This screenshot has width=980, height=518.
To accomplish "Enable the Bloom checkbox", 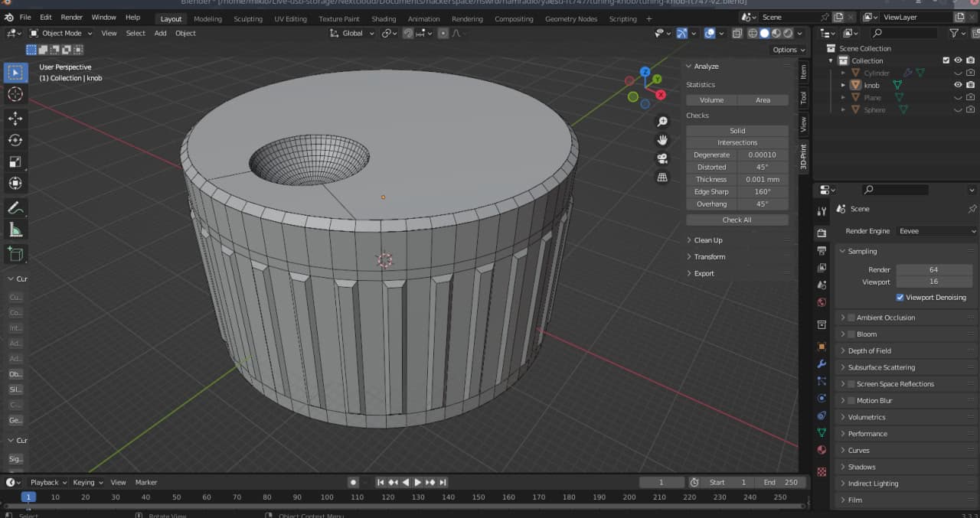I will [x=851, y=334].
